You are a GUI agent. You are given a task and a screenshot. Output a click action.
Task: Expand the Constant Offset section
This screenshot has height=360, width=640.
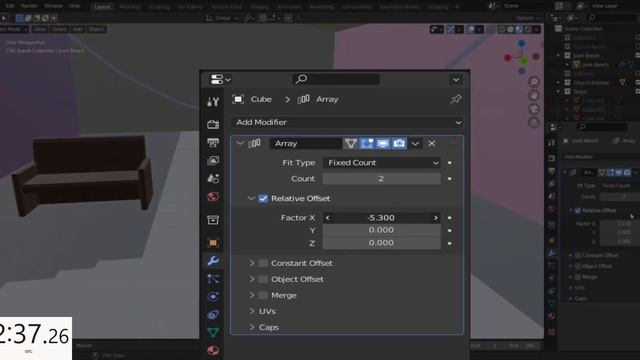pos(252,263)
